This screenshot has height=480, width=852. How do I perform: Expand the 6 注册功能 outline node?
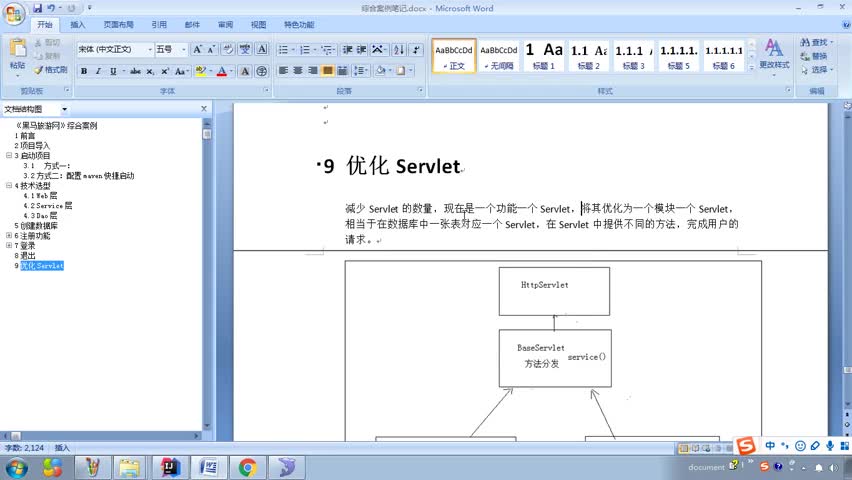(9, 235)
